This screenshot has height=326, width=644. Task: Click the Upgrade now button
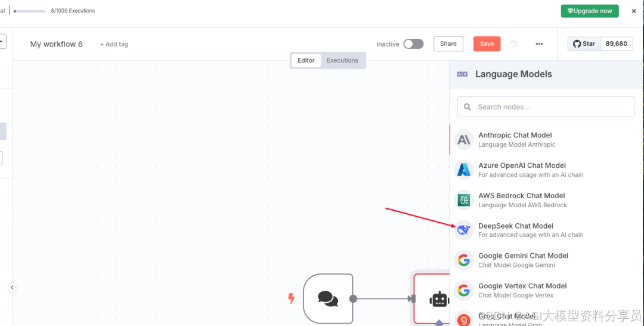[x=590, y=11]
